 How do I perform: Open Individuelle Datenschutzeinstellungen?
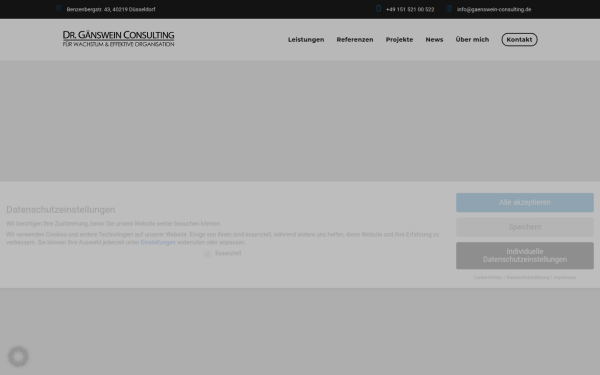(525, 256)
